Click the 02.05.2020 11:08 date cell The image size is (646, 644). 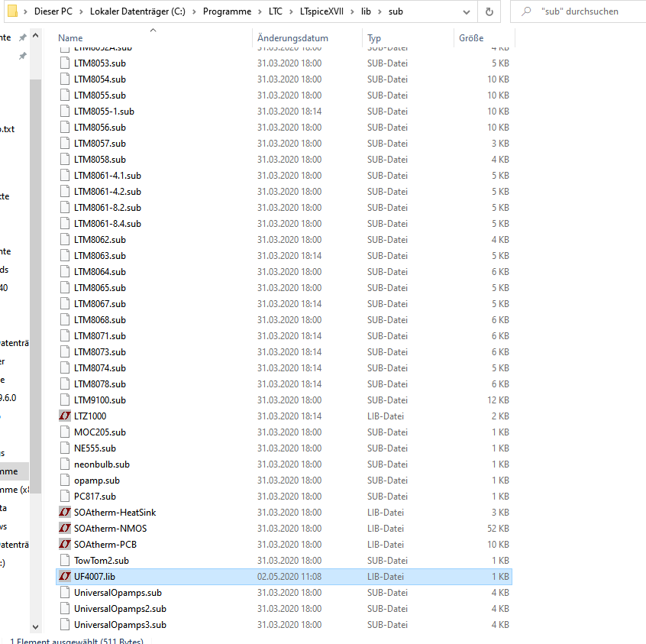(289, 576)
